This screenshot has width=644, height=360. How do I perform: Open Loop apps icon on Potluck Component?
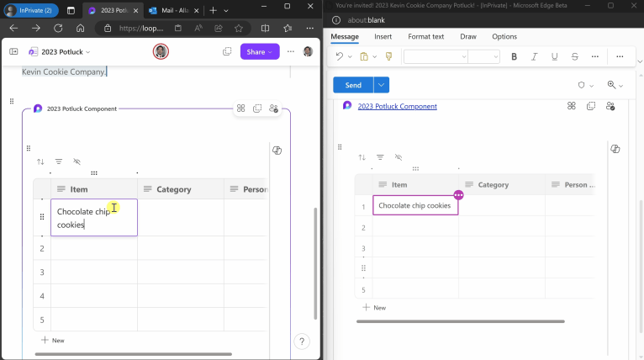[x=241, y=109]
